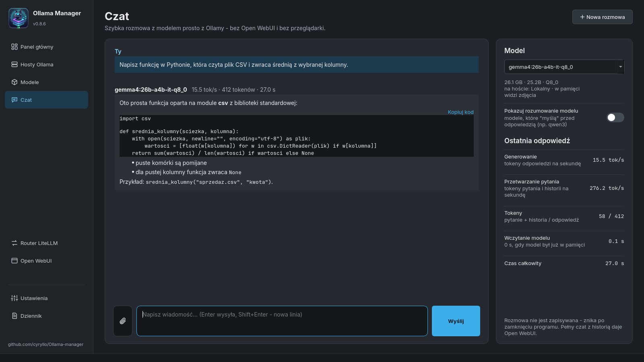Image resolution: width=644 pixels, height=362 pixels.
Task: Click the Hosty Ollama server icon
Action: 14,64
